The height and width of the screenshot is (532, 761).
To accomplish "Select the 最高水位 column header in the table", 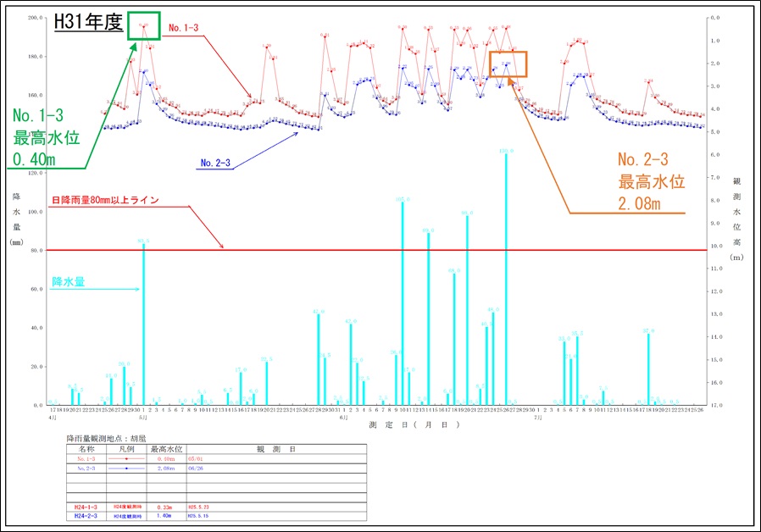I will point(166,449).
